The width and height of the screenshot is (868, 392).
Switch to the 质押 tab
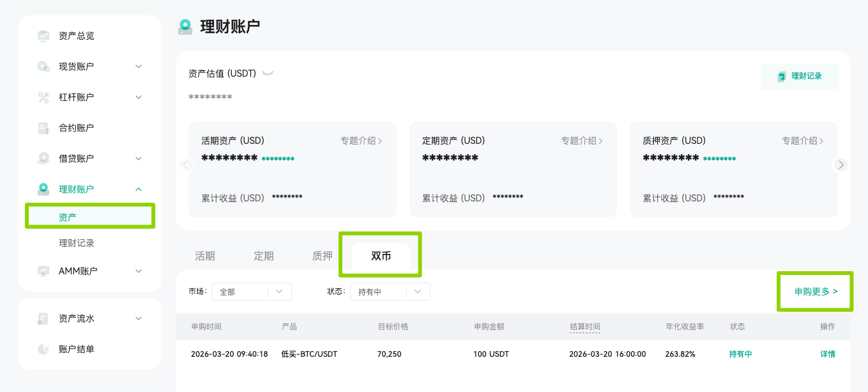[x=323, y=256]
